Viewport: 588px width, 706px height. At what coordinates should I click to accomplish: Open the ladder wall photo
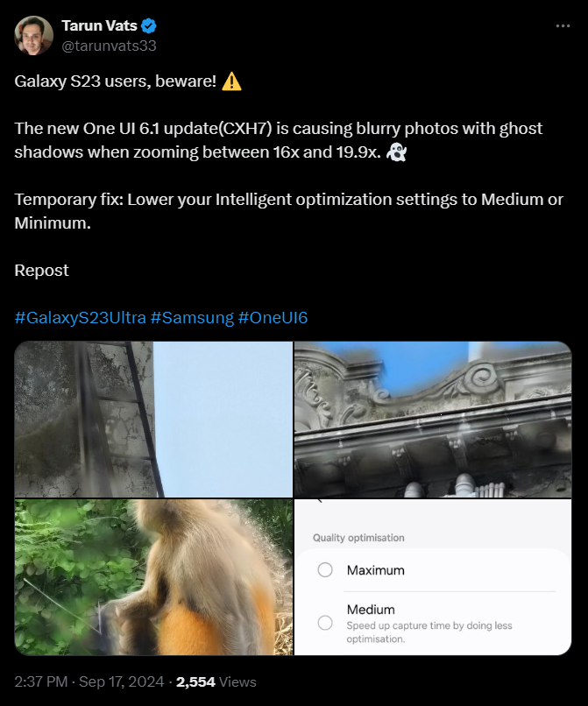(153, 420)
